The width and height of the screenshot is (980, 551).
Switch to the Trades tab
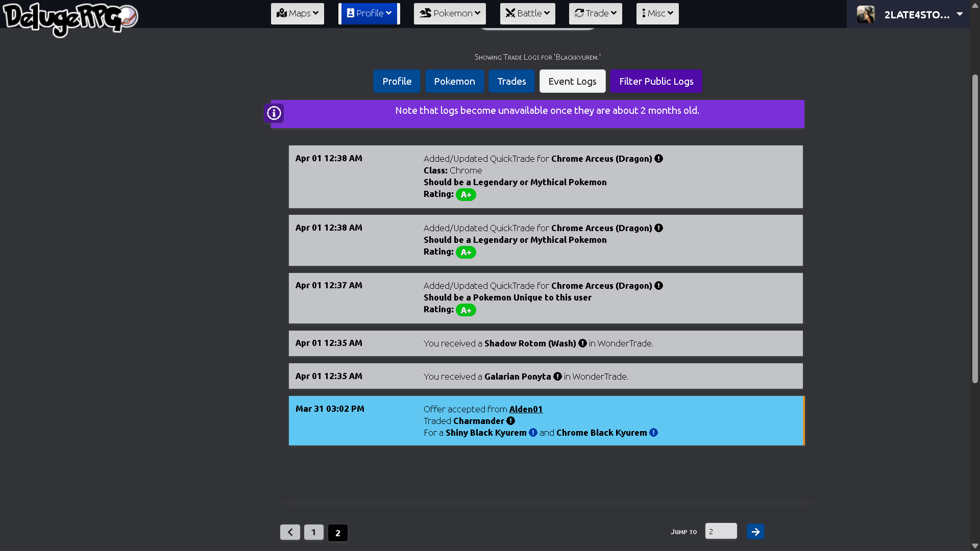click(511, 81)
